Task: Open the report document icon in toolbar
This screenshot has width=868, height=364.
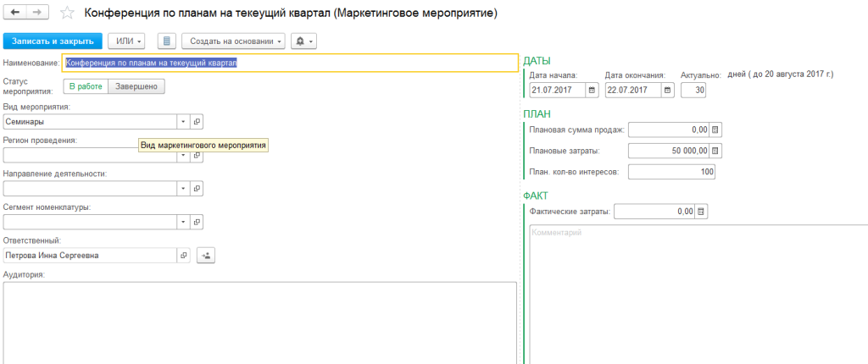Action: 166,41
